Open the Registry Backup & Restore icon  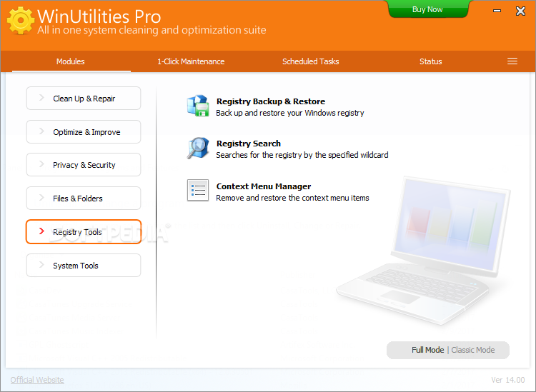pos(198,106)
